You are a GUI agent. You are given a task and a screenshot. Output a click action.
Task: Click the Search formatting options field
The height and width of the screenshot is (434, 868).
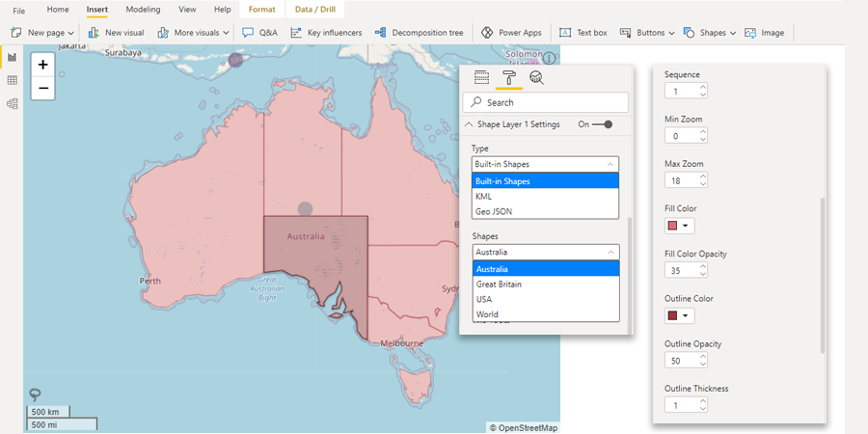[545, 102]
